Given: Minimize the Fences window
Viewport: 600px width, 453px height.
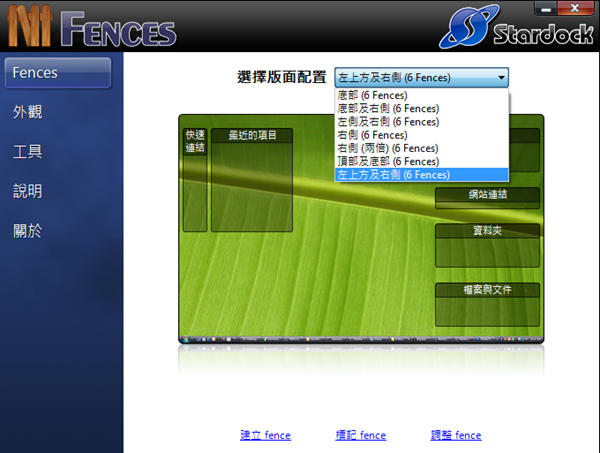Looking at the screenshot, I should pos(546,8).
